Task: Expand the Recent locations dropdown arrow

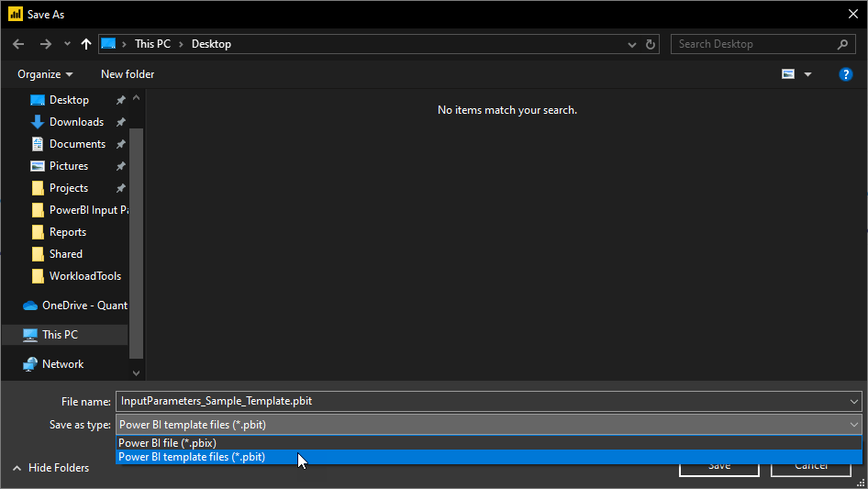Action: point(67,44)
